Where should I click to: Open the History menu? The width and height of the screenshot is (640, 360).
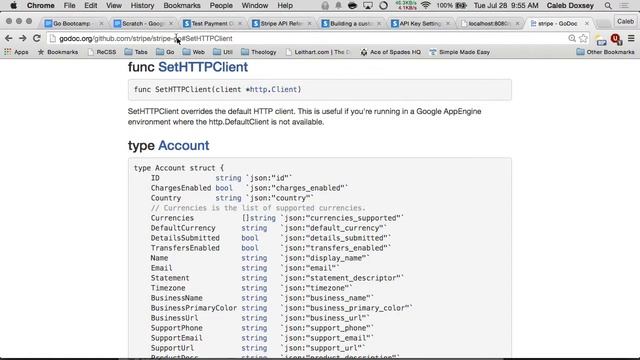point(142,6)
